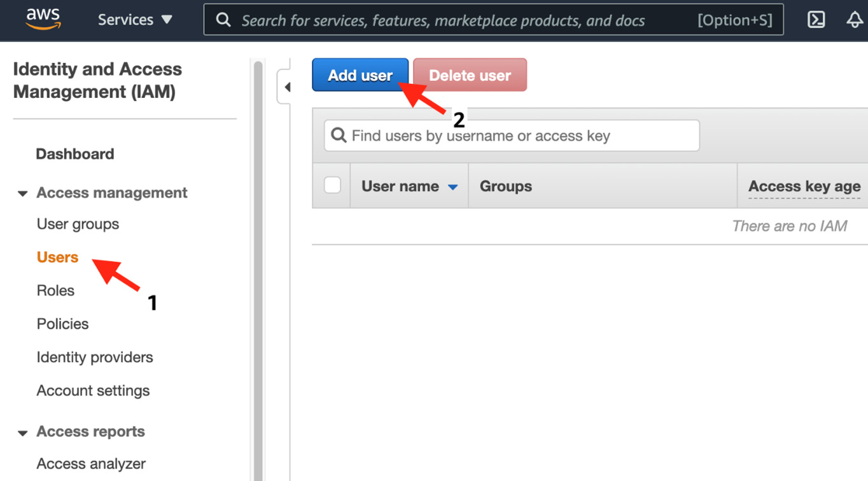Click the Delete user button

[470, 75]
